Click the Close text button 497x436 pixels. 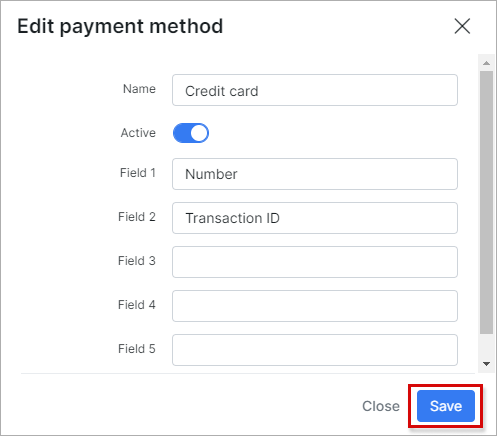(381, 406)
